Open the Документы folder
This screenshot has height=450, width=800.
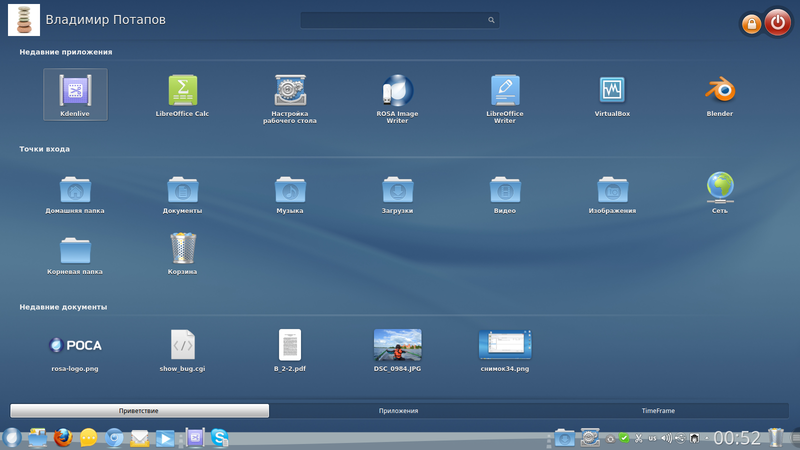(x=182, y=195)
